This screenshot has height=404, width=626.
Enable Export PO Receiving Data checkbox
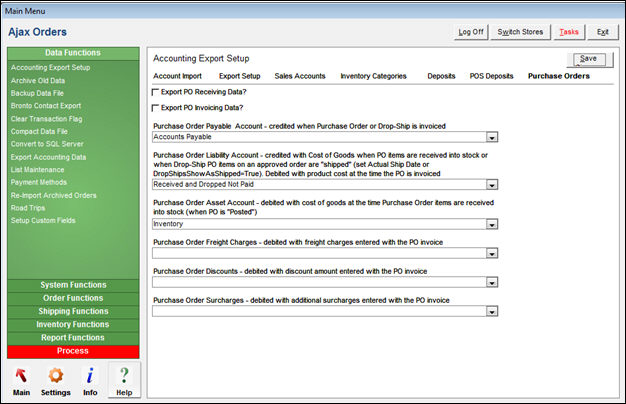point(156,92)
